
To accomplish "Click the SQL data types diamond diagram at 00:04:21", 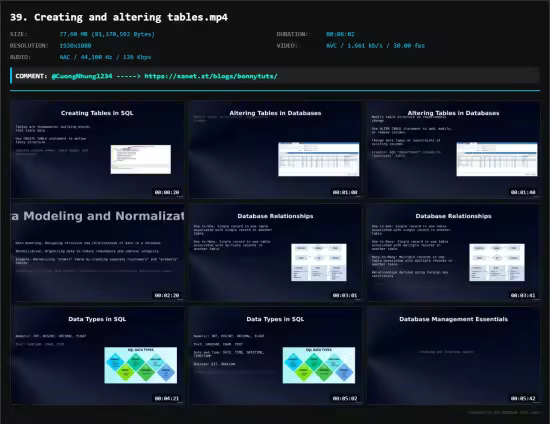I will click(141, 365).
